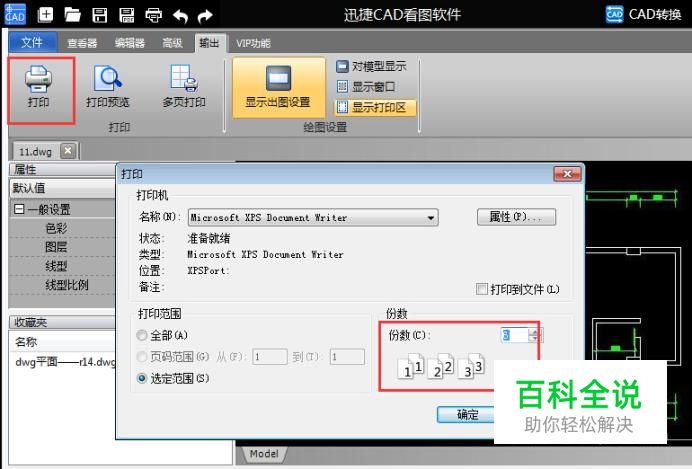
Task: Click the 收藏夹 favorites panel header
Action: (x=63, y=323)
